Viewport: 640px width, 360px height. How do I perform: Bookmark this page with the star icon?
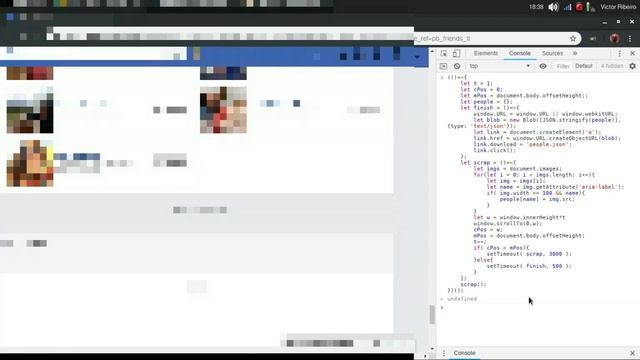pos(573,38)
